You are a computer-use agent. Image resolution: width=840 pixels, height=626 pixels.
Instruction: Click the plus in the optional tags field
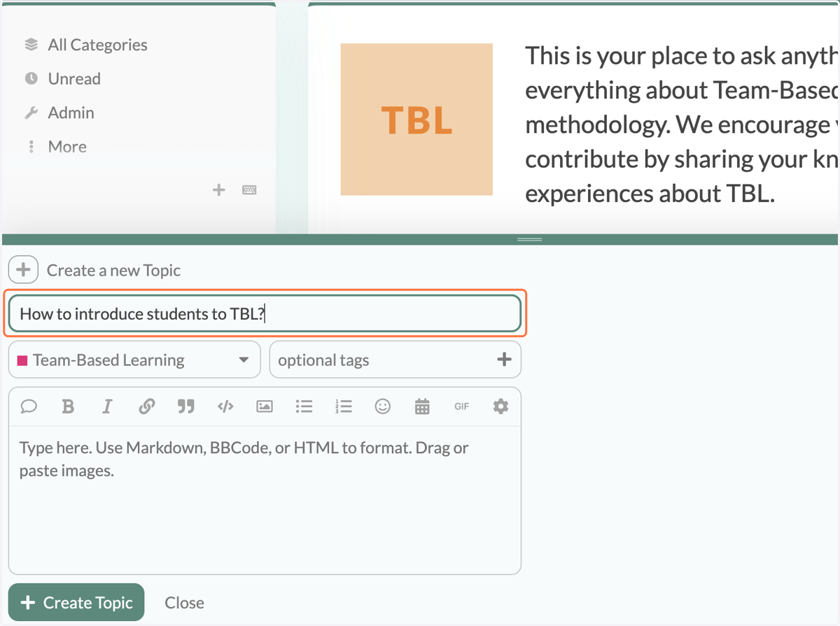coord(504,360)
